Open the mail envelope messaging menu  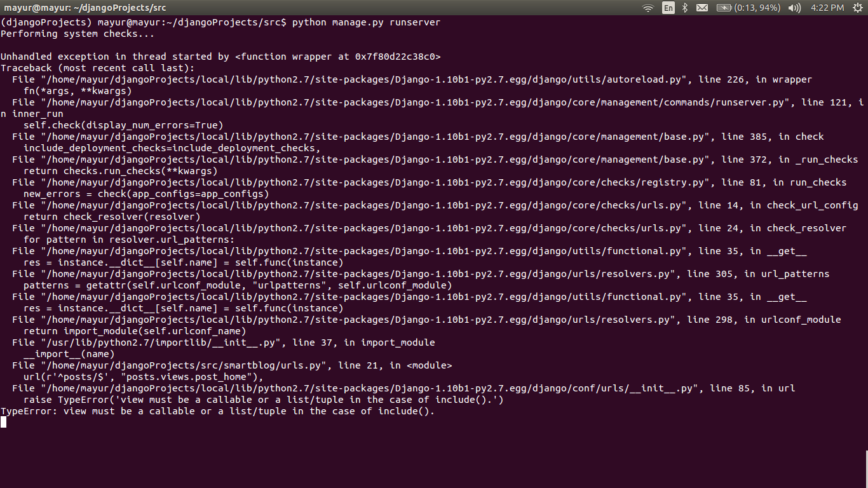coord(702,8)
